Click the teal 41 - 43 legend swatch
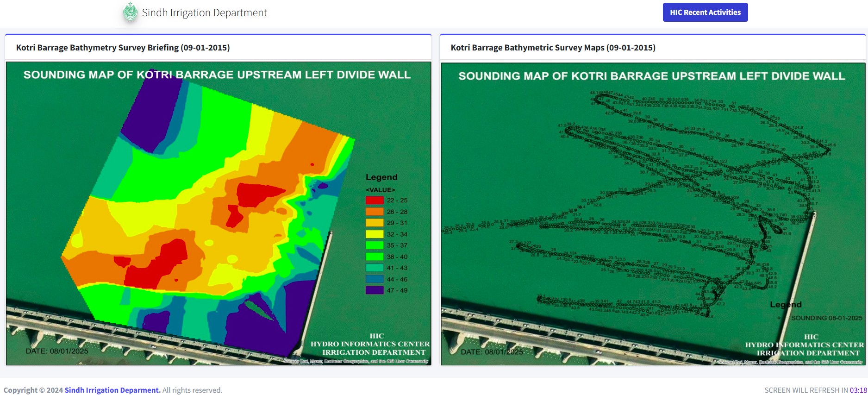Screen dimensions: 868x395 (375, 268)
